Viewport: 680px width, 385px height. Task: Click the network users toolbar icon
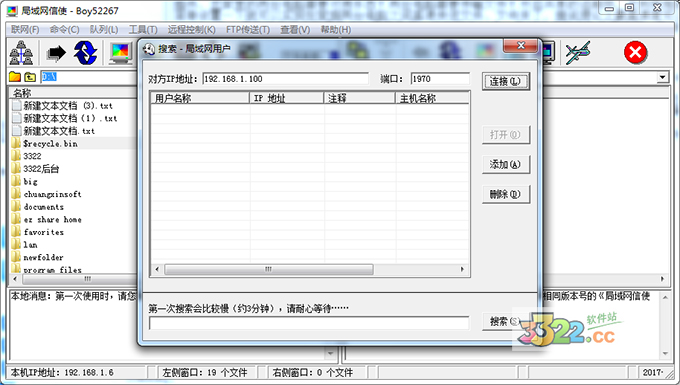(21, 52)
